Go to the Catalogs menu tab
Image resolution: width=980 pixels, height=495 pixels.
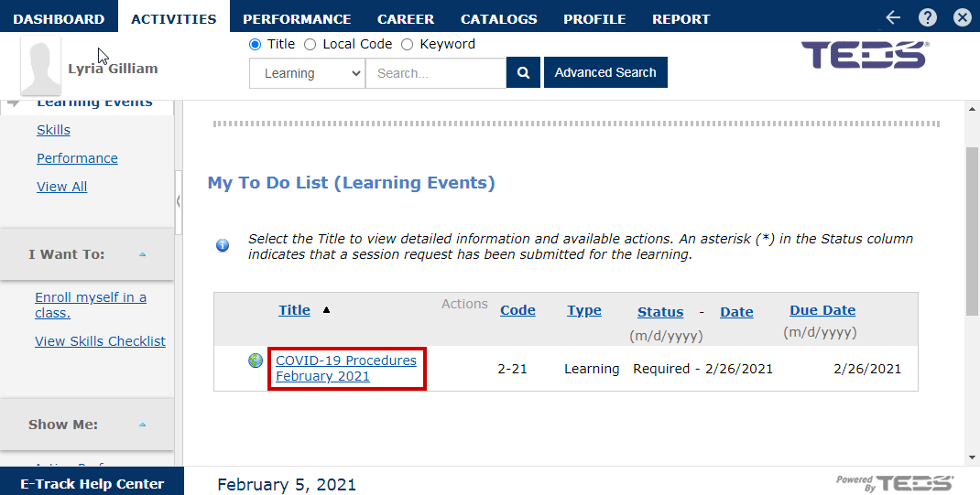coord(498,18)
